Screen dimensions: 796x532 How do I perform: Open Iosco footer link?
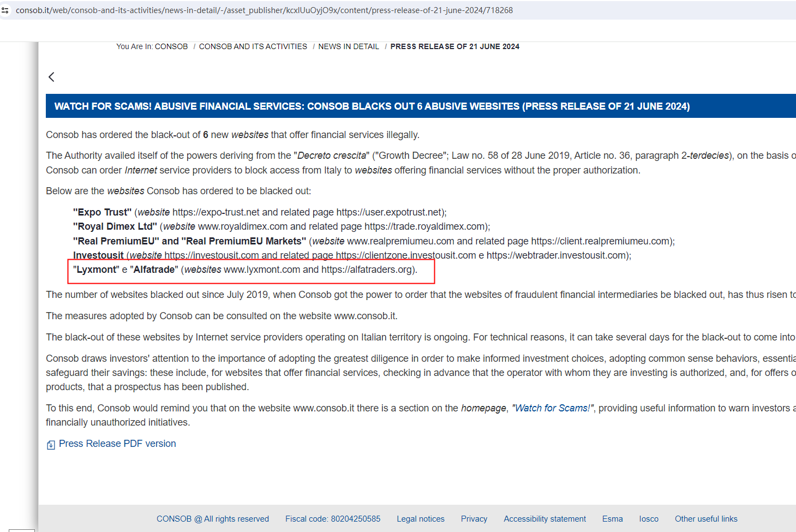[x=649, y=519]
